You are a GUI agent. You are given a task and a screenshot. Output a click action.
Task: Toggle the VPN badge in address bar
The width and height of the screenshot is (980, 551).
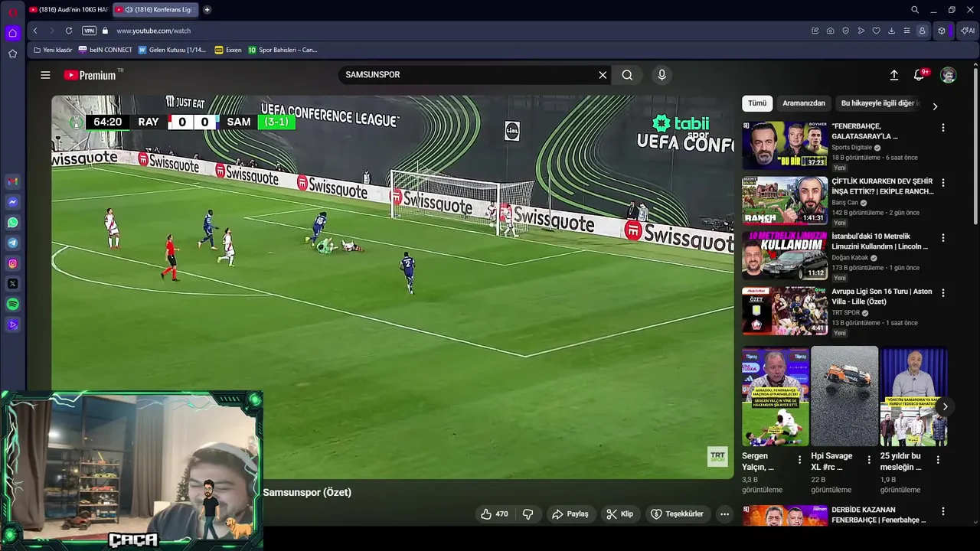tap(90, 31)
